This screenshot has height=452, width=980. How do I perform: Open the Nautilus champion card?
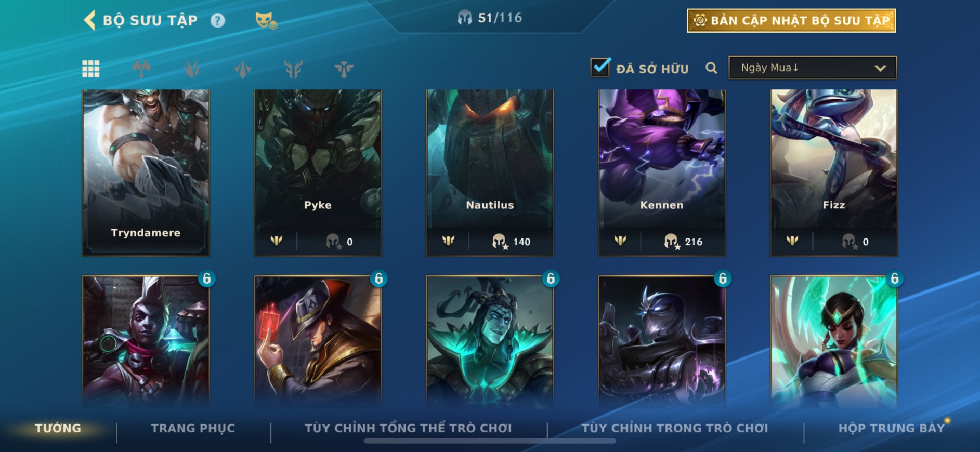click(490, 172)
